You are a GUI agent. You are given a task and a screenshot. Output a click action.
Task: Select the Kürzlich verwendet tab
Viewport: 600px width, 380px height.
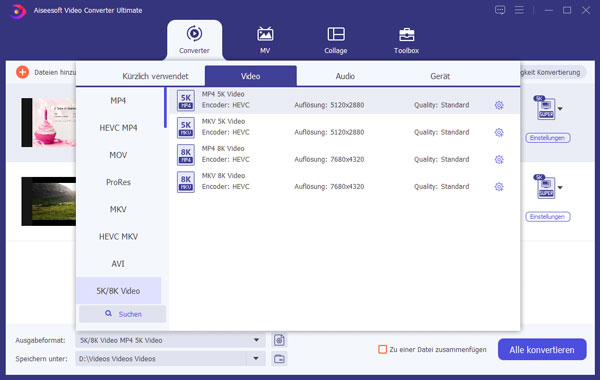(x=155, y=76)
